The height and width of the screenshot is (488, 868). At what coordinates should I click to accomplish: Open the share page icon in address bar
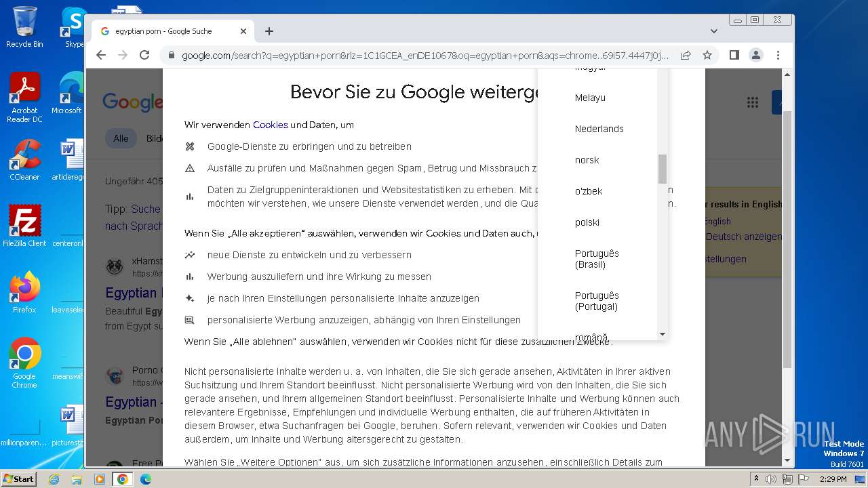tap(686, 55)
